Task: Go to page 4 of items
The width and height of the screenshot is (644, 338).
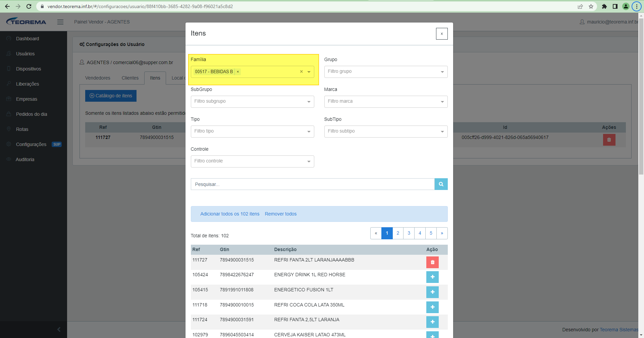Action: click(420, 233)
